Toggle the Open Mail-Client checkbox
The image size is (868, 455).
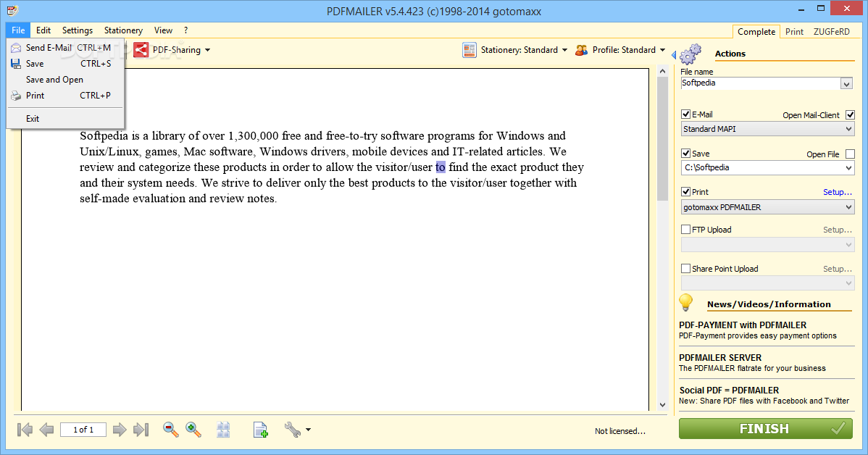click(851, 115)
